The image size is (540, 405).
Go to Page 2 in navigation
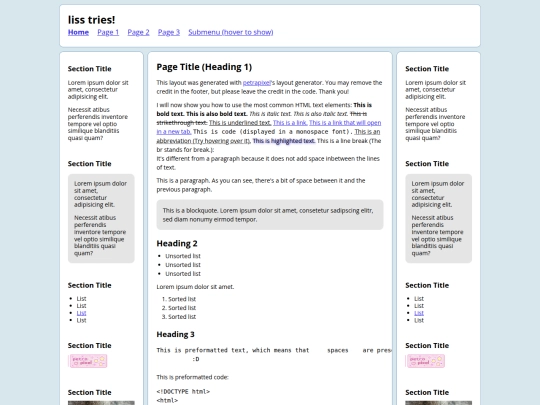pyautogui.click(x=138, y=32)
